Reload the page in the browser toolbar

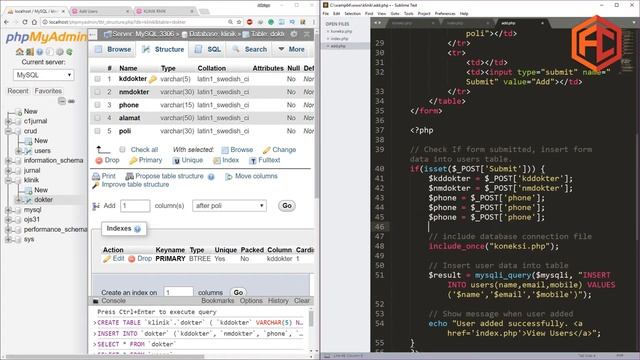coord(25,22)
